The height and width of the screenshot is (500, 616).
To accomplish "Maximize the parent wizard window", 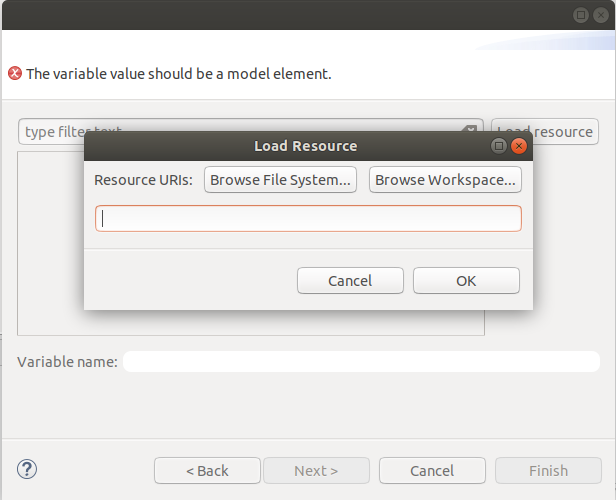I will (580, 15).
